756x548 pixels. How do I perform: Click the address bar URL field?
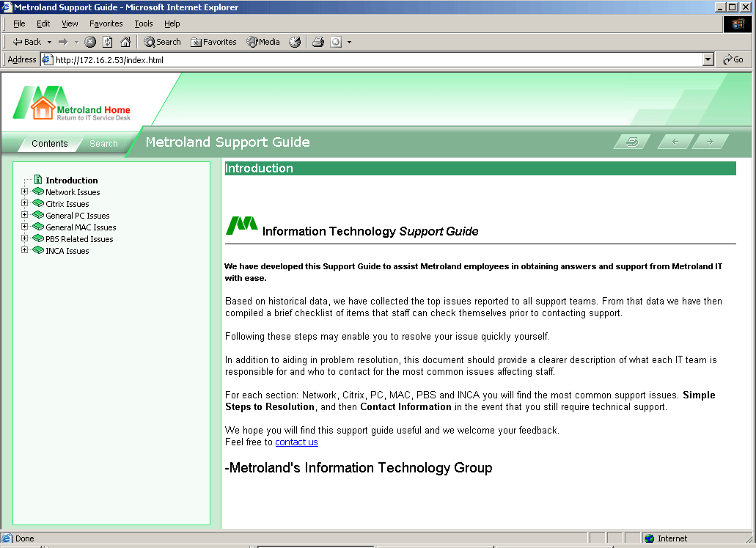pyautogui.click(x=371, y=60)
